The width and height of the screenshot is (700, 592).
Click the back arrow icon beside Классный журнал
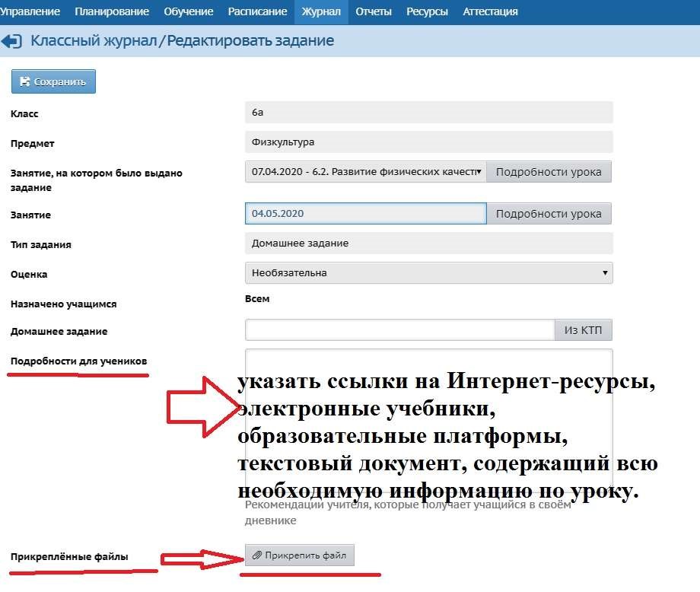click(x=11, y=41)
